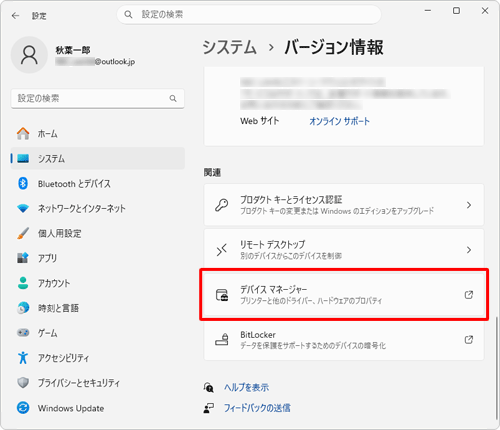Image resolution: width=500 pixels, height=430 pixels.
Task: Click the リモート デスクトップ arrows icon
Action: coord(221,250)
